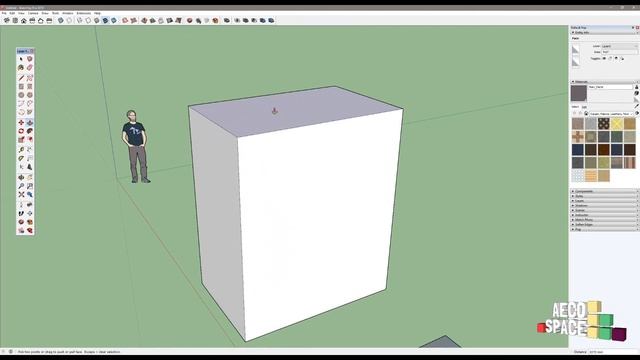Open the Draw menu
Image resolution: width=640 pixels, height=360 pixels.
(x=45, y=13)
